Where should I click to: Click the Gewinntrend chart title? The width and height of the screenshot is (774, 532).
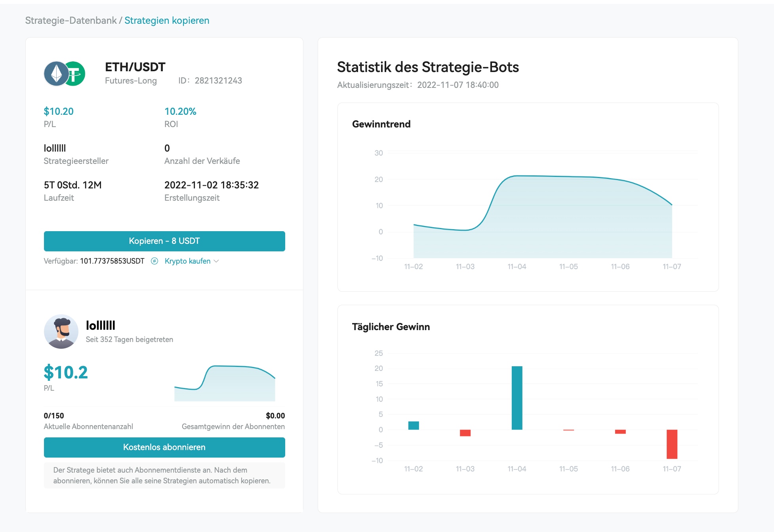pos(381,124)
